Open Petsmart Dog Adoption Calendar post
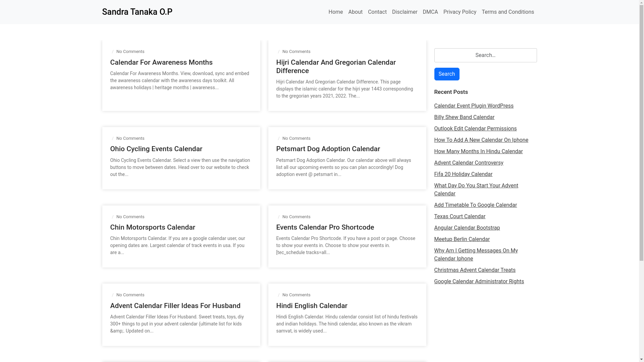 tap(328, 149)
